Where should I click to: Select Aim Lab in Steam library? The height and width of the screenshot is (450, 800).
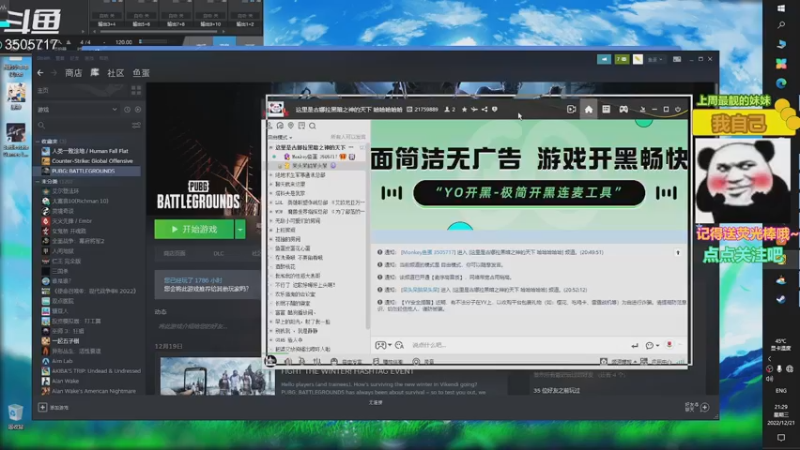pyautogui.click(x=58, y=361)
